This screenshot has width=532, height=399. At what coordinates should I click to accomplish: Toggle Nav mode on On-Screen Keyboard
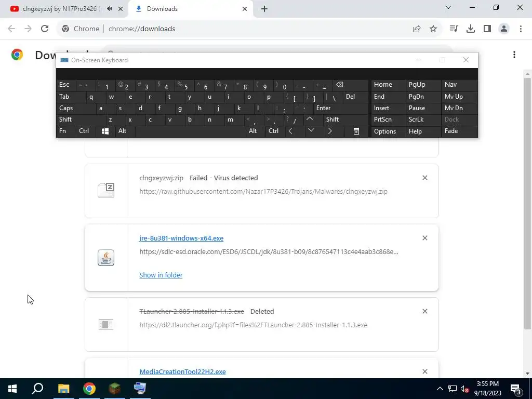tap(459, 85)
